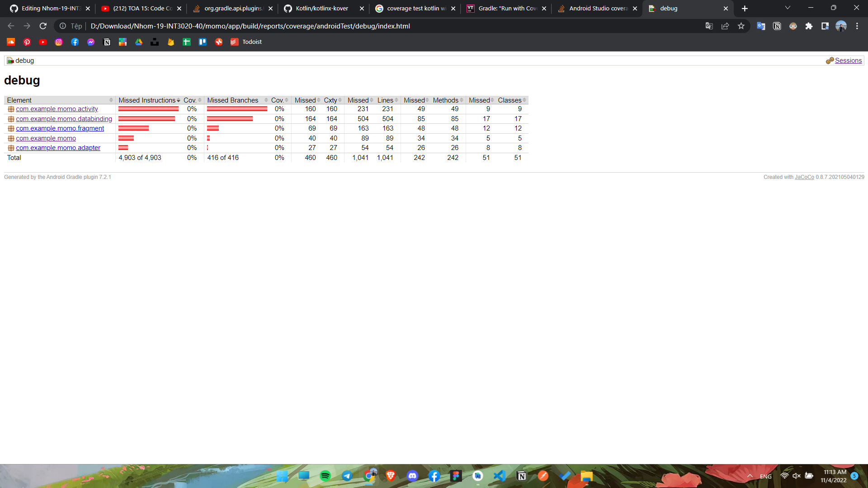Reload the page with the refresh icon
The image size is (868, 488).
pyautogui.click(x=43, y=26)
